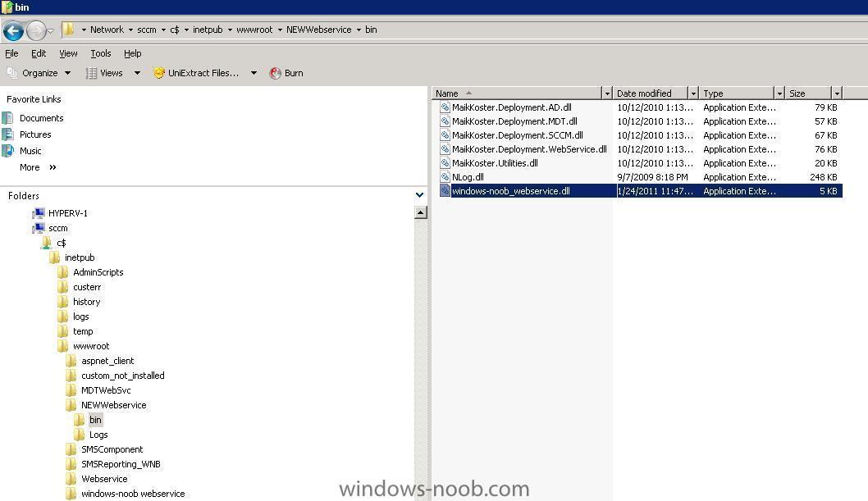Click the Forward navigation arrow button
Image resolution: width=868 pixels, height=501 pixels.
click(x=36, y=31)
